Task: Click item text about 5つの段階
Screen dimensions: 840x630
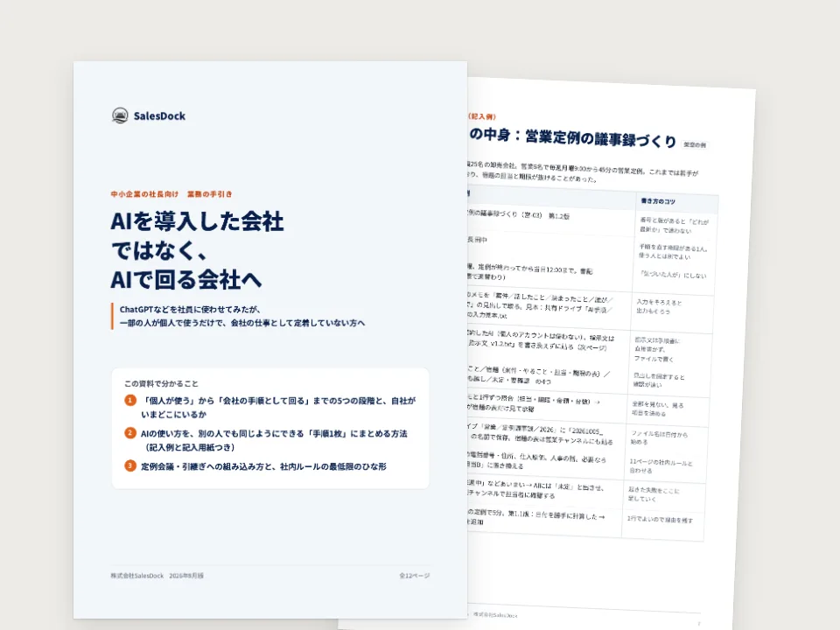Action: pyautogui.click(x=278, y=407)
